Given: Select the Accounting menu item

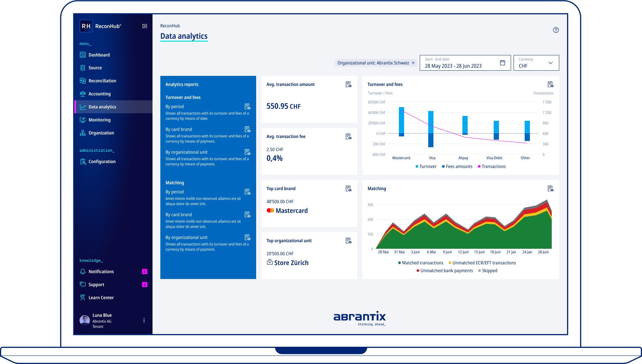Looking at the screenshot, I should (x=113, y=94).
